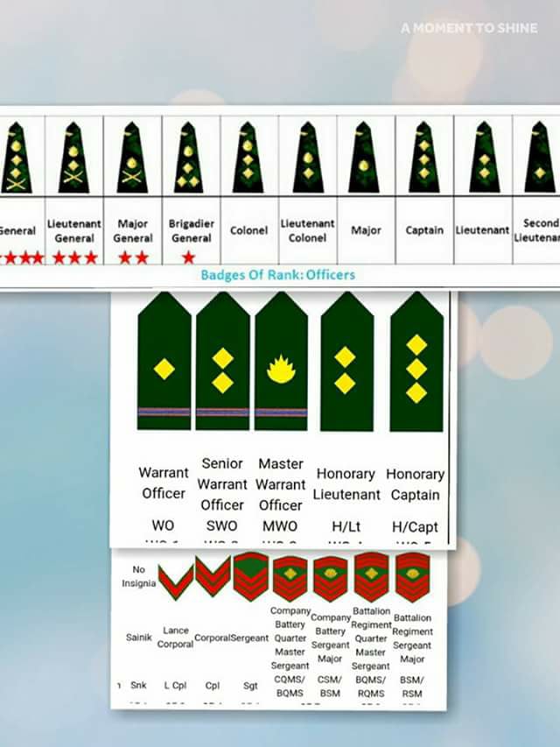The image size is (560, 747).
Task: Click the Lance Corporal single chevron
Action: 176,581
